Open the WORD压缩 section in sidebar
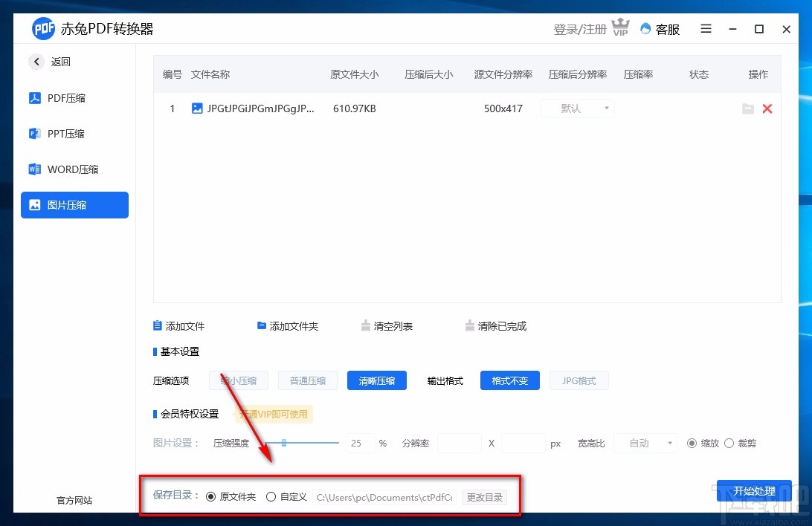The height and width of the screenshot is (526, 812). pos(71,169)
